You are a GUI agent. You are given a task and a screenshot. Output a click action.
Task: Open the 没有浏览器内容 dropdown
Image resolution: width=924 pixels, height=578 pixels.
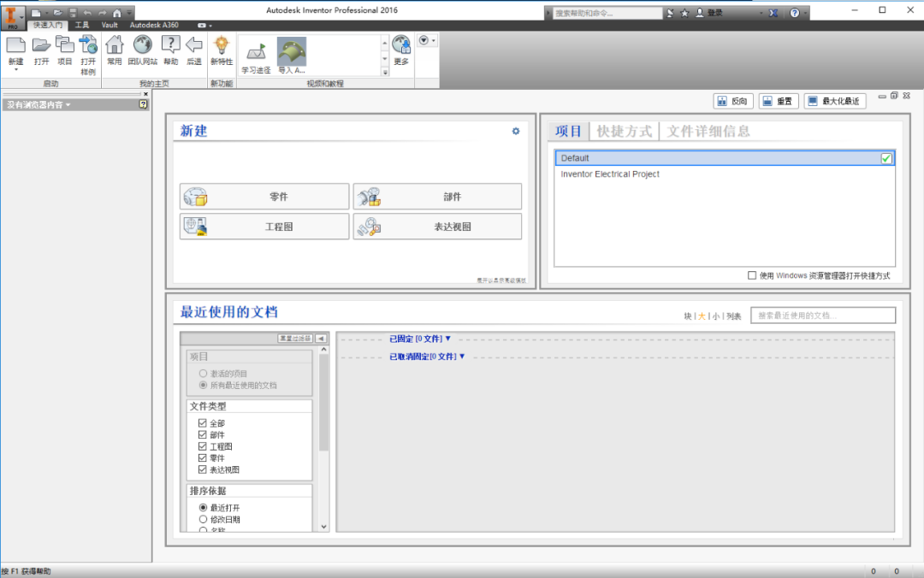coord(38,105)
